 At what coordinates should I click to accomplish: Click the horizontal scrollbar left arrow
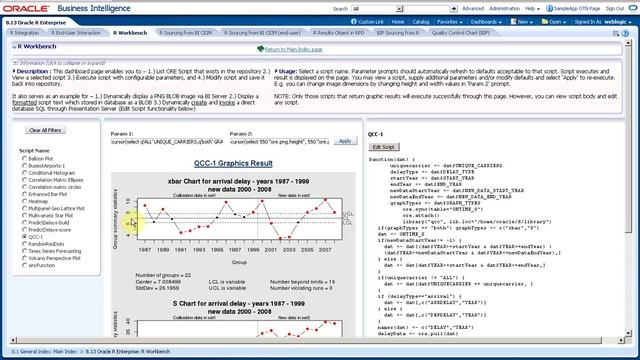coord(13,340)
